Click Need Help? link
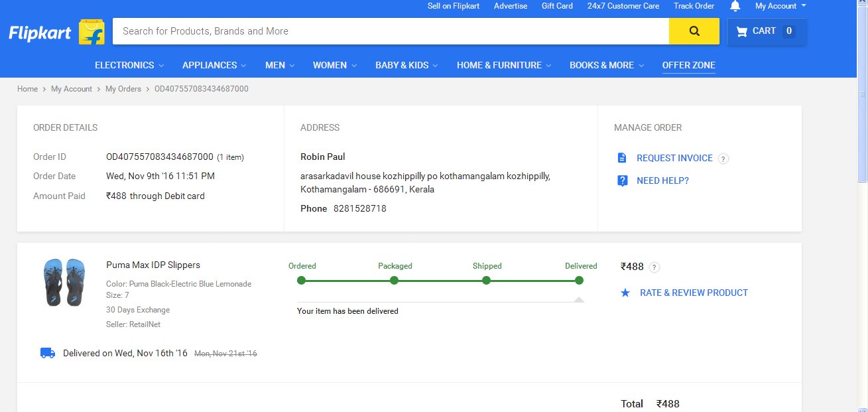The image size is (868, 412). tap(662, 180)
